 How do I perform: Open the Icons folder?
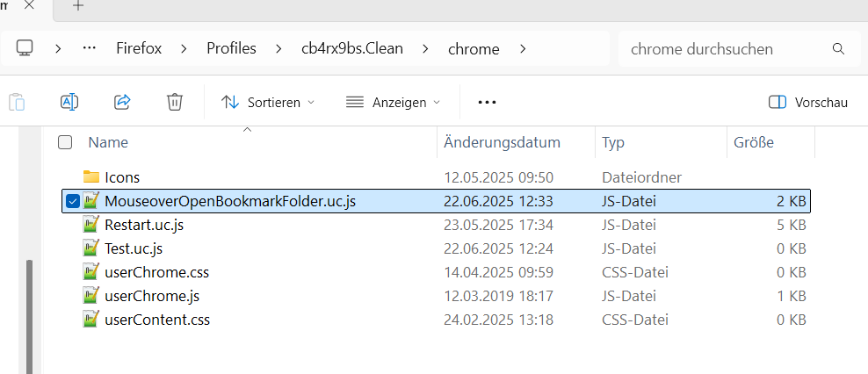click(x=121, y=177)
